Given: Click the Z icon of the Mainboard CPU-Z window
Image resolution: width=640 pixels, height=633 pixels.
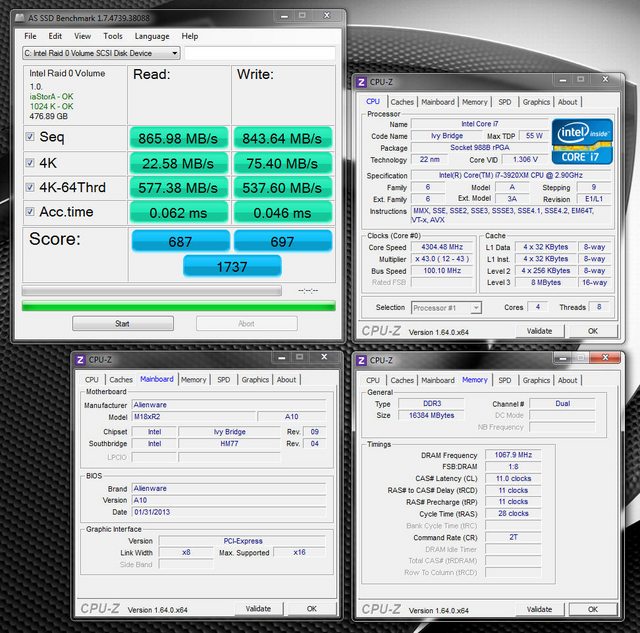Looking at the screenshot, I should (x=80, y=360).
